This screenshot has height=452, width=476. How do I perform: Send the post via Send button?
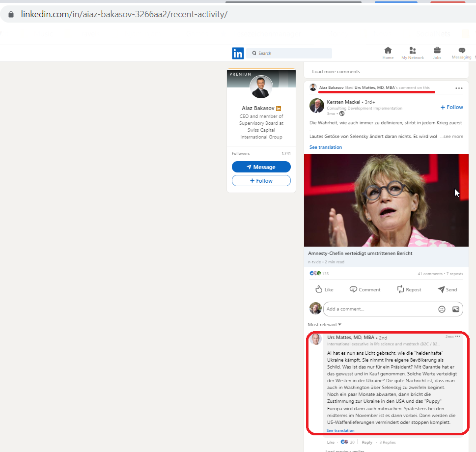(x=447, y=289)
